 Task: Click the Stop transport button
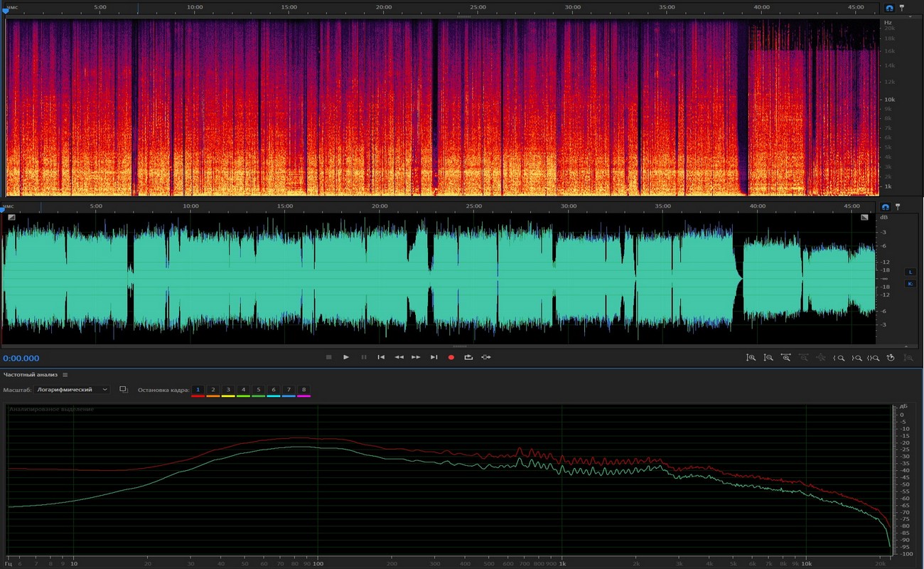328,357
